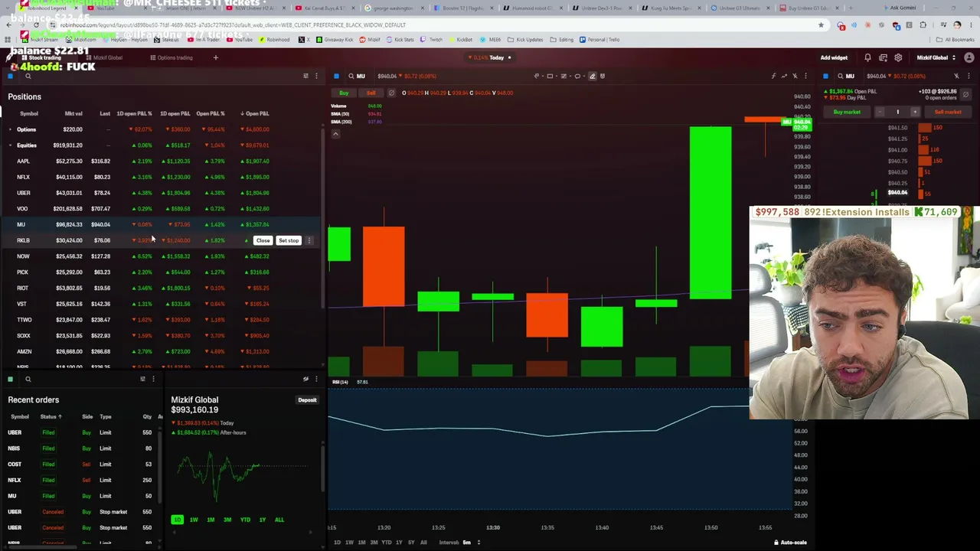Image resolution: width=980 pixels, height=551 pixels.
Task: Search symbol MU in order ladder header
Action: (x=845, y=76)
